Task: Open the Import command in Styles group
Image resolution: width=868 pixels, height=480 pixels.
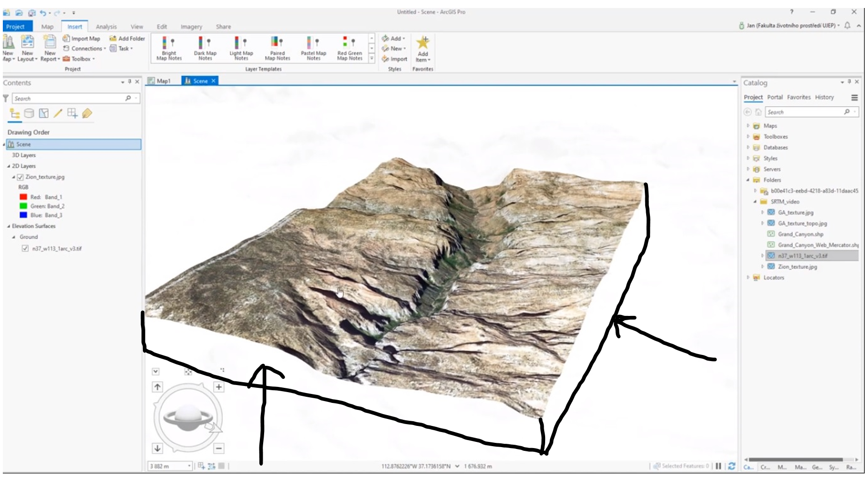Action: tap(395, 59)
